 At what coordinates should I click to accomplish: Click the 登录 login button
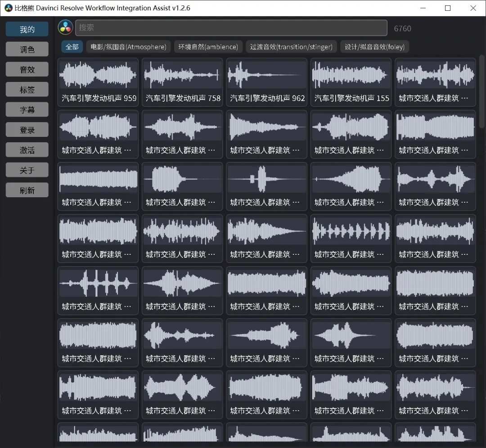pos(27,130)
